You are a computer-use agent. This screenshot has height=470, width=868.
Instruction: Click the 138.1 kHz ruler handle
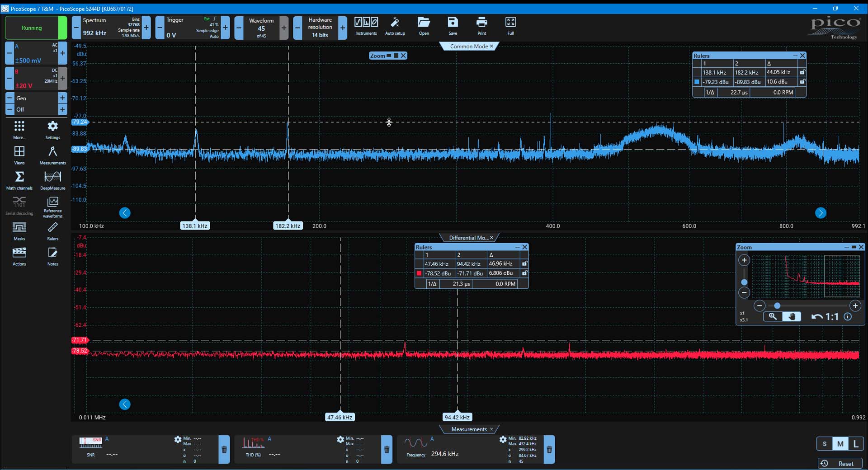[195, 226]
